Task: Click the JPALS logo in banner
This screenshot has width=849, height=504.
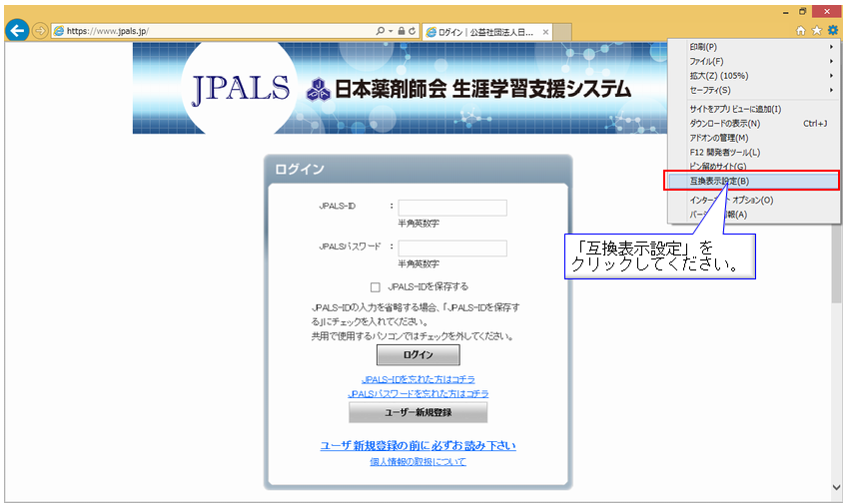Action: pos(241,89)
